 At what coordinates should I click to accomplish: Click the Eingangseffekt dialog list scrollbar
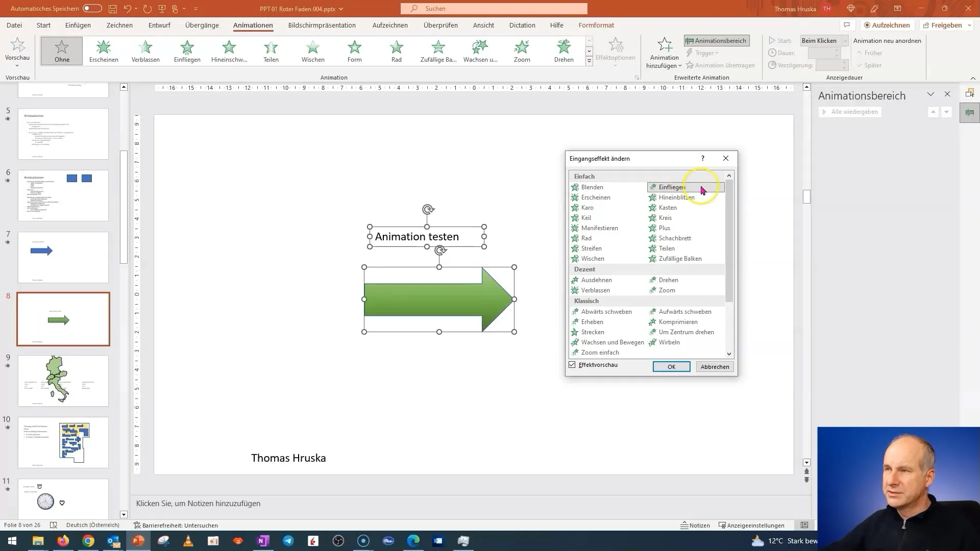pos(729,240)
